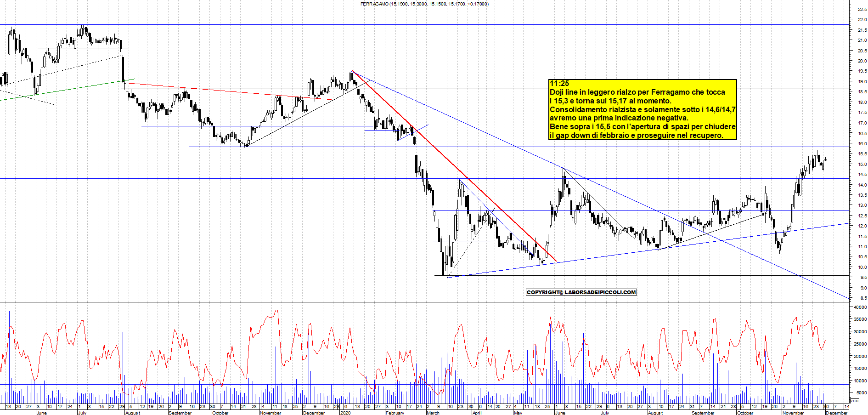Screen dimensions: 868x415
Task: Click the 35000 volume axis label
Action: click(861, 319)
